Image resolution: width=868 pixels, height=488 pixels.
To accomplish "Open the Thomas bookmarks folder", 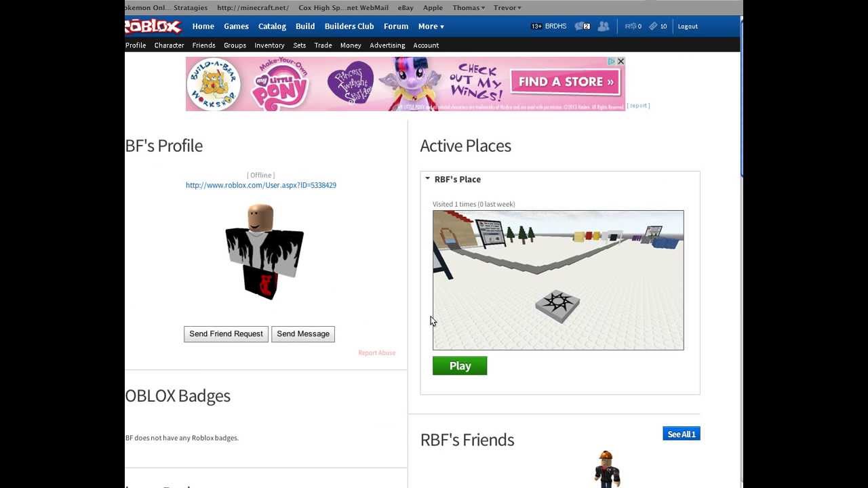I will pyautogui.click(x=469, y=7).
